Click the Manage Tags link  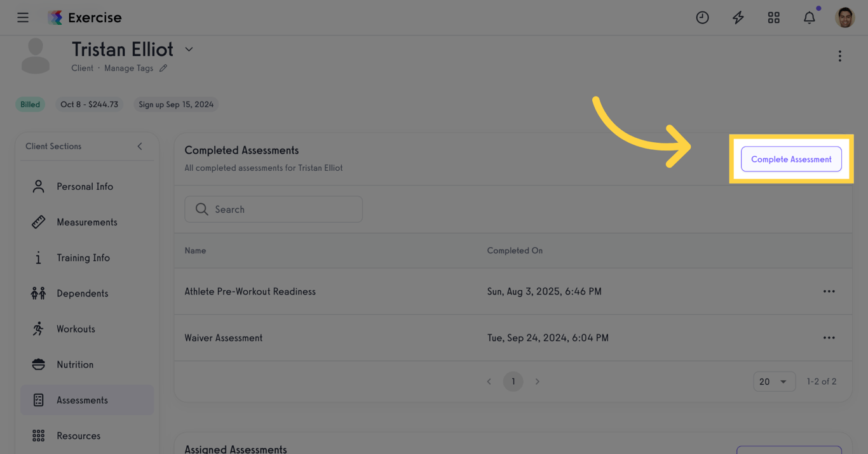[128, 69]
